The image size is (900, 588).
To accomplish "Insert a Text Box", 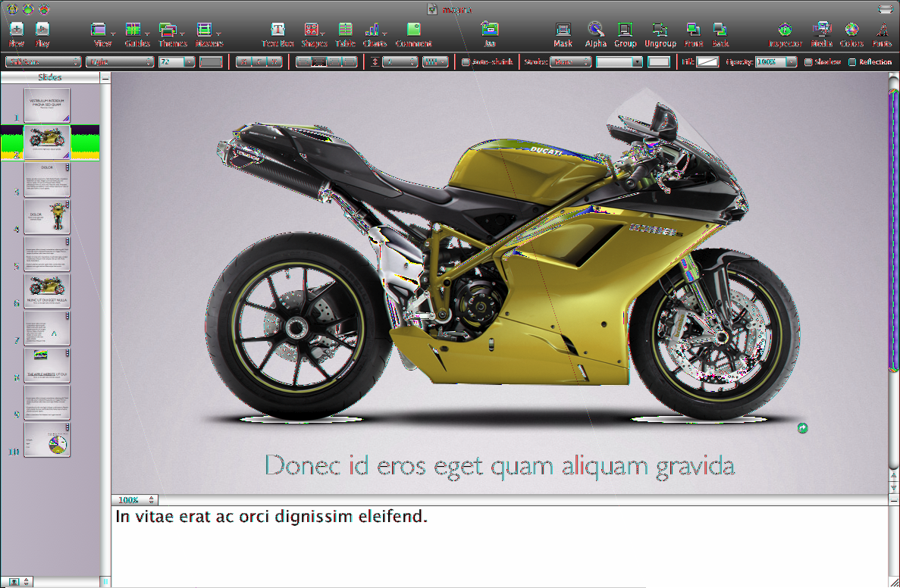I will [278, 34].
